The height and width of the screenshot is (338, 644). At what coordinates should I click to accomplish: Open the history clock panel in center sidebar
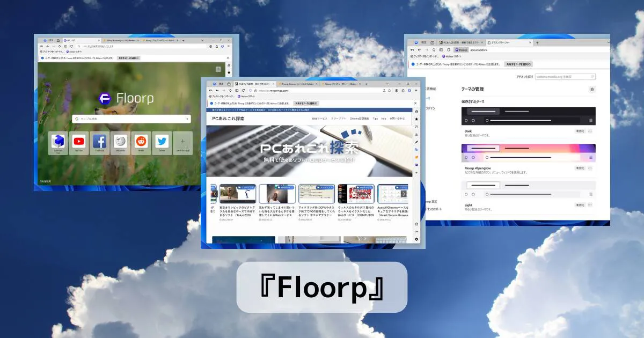416,127
